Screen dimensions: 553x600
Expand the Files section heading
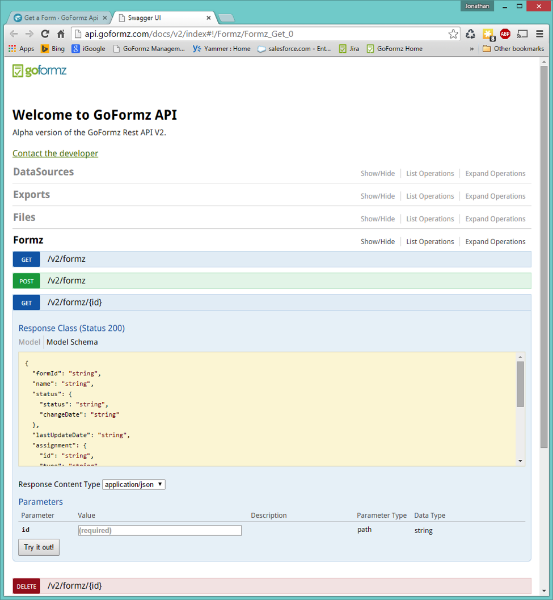[24, 217]
